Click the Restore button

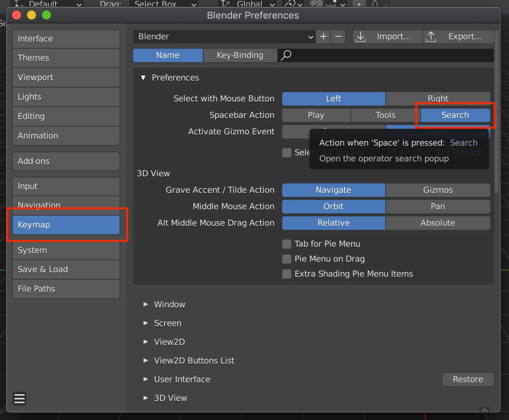[468, 379]
